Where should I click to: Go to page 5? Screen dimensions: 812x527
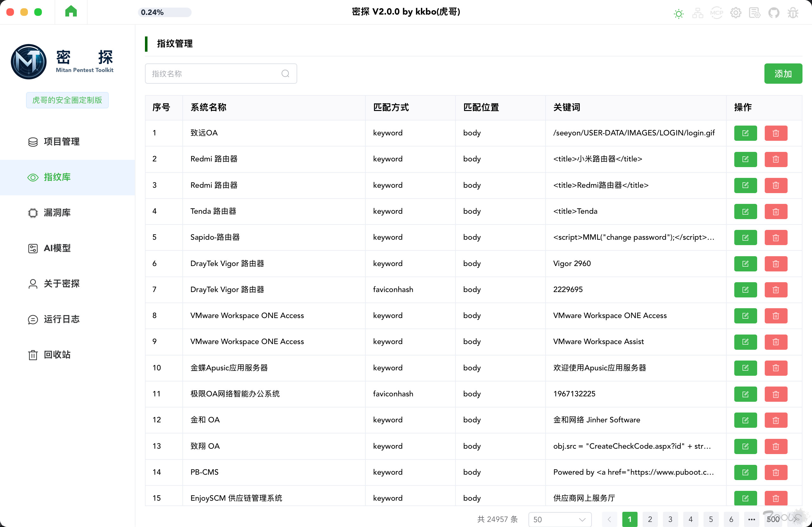(x=711, y=519)
